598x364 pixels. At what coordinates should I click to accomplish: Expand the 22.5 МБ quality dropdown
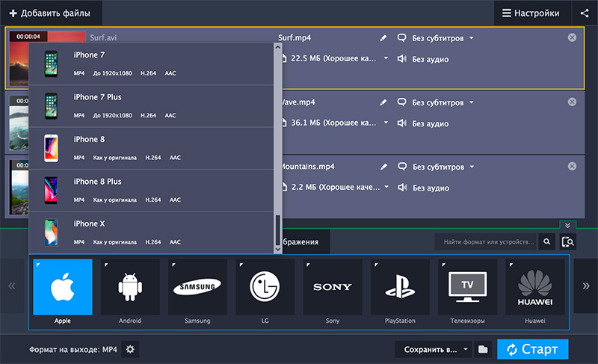[386, 58]
